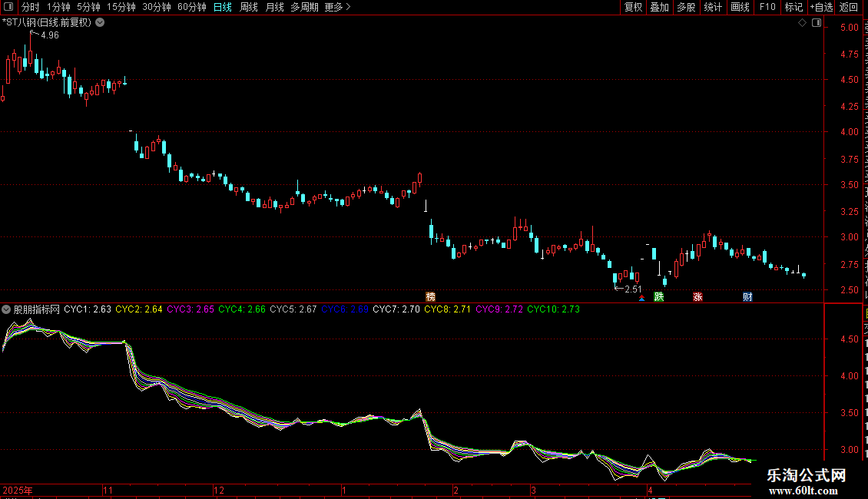Click the 返回 back button
The image size is (868, 499).
click(x=849, y=7)
